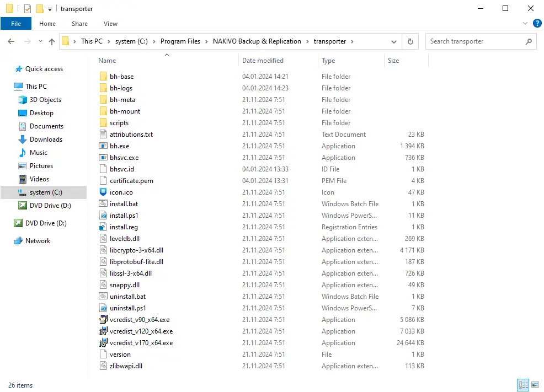Click the certificate.pem file icon
The image size is (544, 392).
click(x=103, y=181)
